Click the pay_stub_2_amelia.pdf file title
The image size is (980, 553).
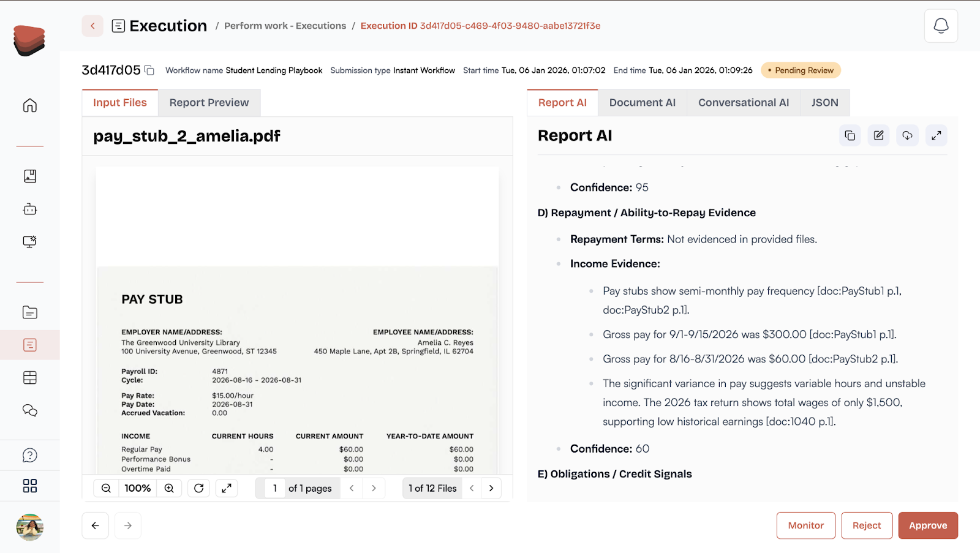coord(187,136)
